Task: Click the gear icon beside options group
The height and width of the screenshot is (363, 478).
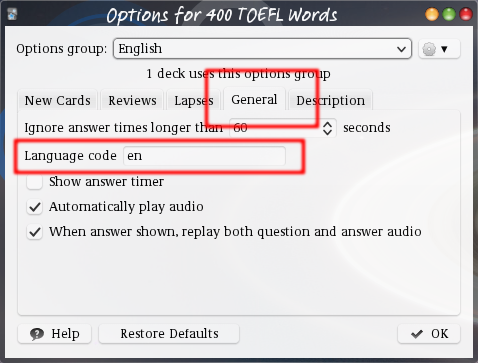Action: [429, 49]
